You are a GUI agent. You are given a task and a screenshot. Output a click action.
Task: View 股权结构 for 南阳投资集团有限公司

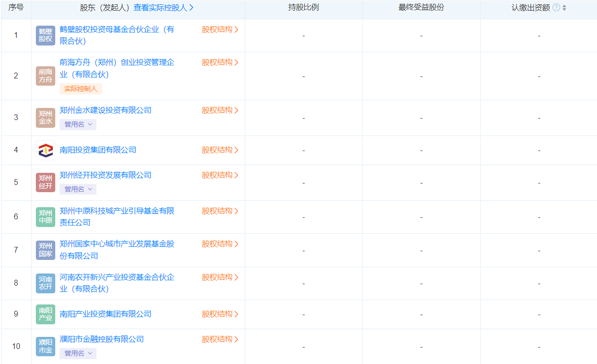220,150
